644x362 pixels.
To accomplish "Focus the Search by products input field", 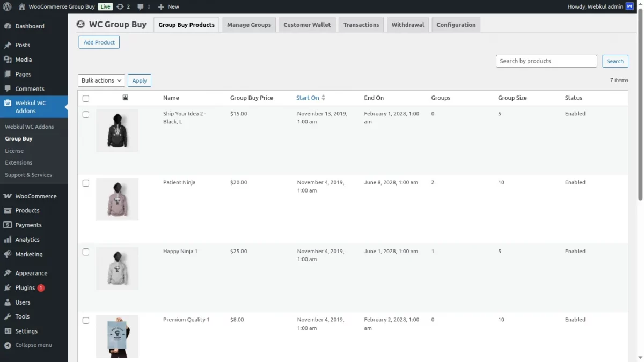I will (546, 61).
